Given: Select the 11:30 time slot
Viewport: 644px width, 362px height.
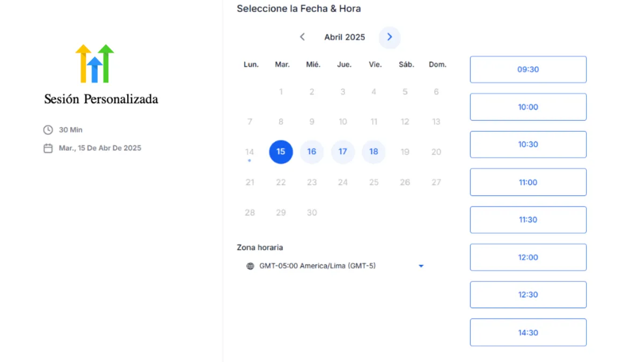Looking at the screenshot, I should pyautogui.click(x=528, y=220).
